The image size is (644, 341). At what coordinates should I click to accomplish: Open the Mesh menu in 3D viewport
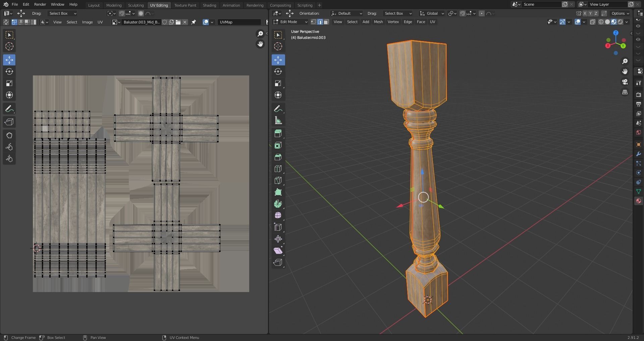[x=378, y=22]
